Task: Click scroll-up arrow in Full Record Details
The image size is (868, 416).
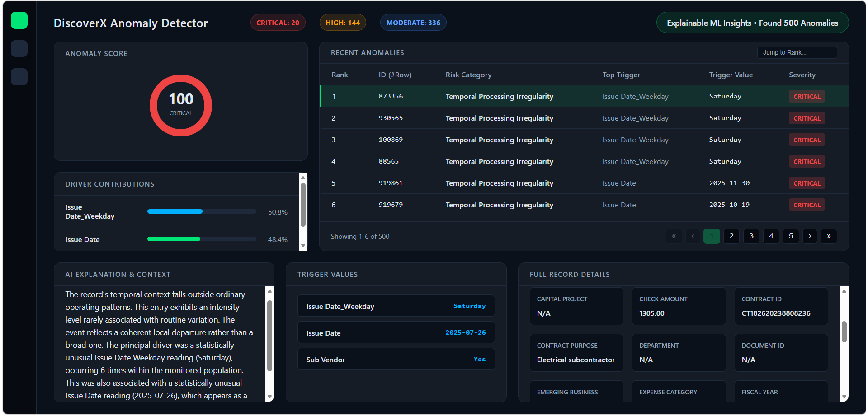Action: (844, 291)
